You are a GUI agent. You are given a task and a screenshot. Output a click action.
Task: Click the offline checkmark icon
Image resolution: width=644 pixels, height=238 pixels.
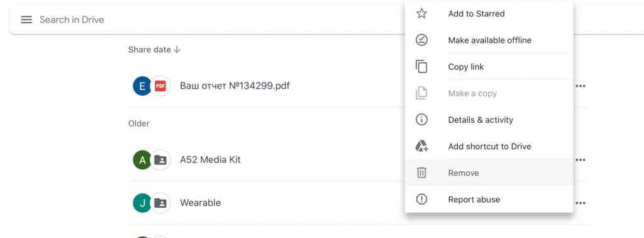[x=421, y=40]
